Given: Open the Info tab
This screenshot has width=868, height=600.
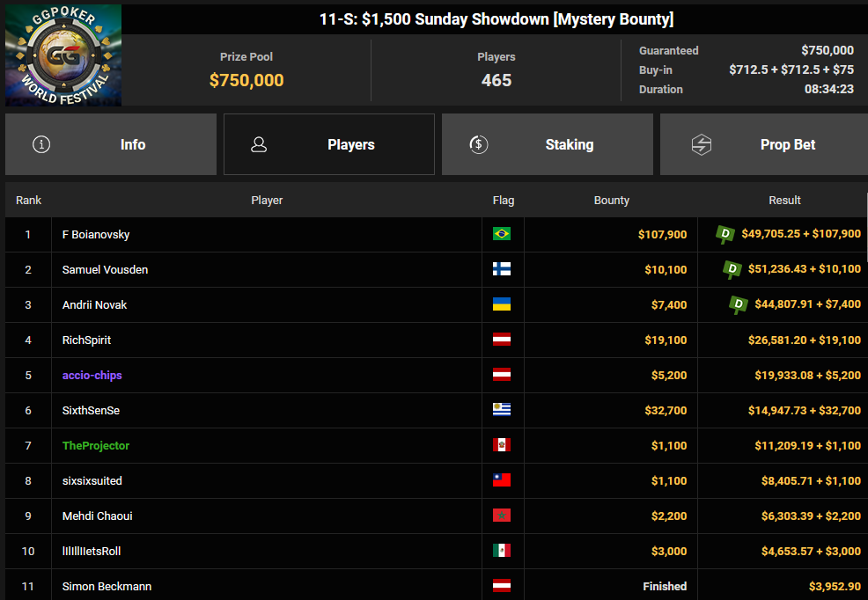Looking at the screenshot, I should tap(111, 144).
